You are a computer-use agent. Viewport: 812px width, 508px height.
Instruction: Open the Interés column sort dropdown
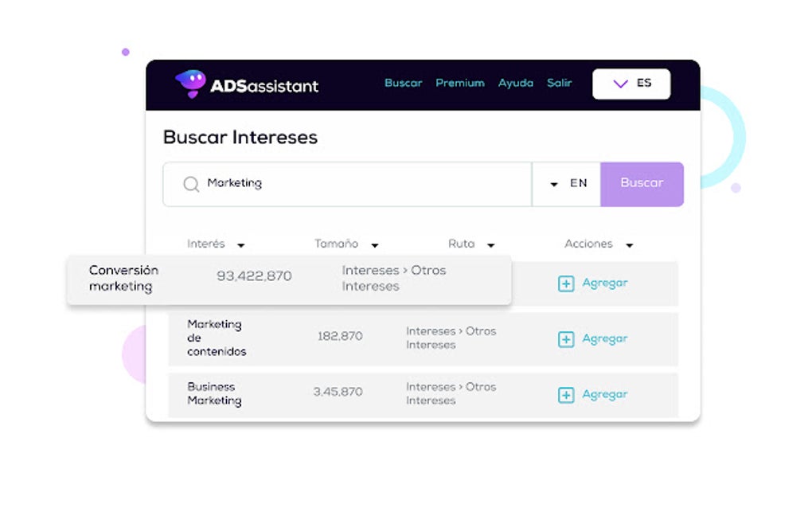tap(240, 244)
